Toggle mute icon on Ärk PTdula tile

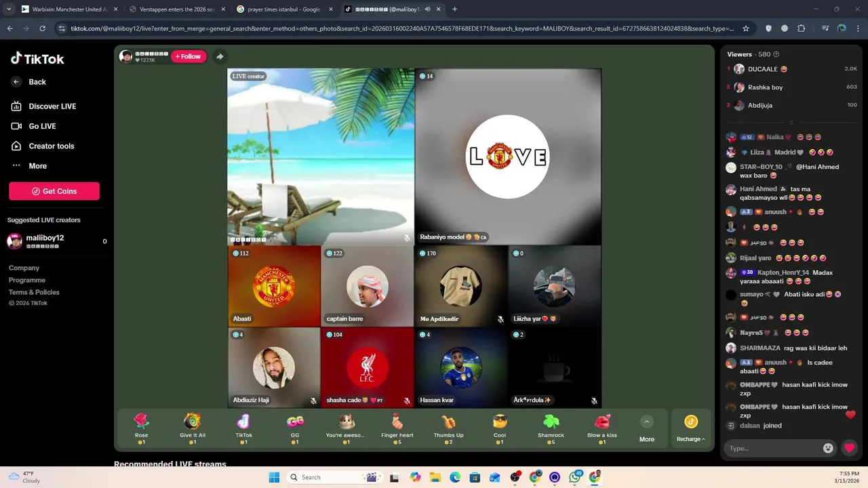pyautogui.click(x=594, y=401)
